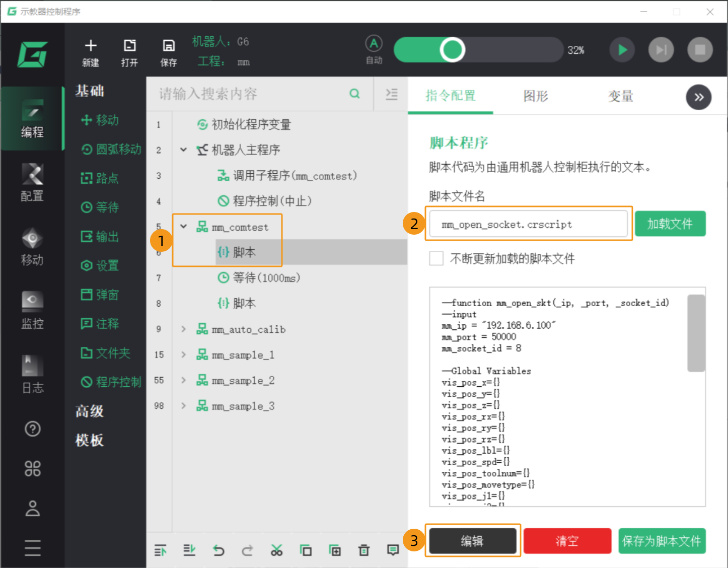This screenshot has width=728, height=568.
Task: Expand the mm_sample_1 node
Action: click(183, 354)
